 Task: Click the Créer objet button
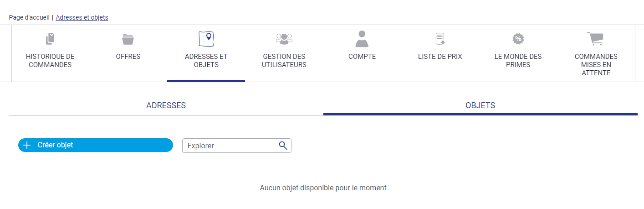coord(96,145)
